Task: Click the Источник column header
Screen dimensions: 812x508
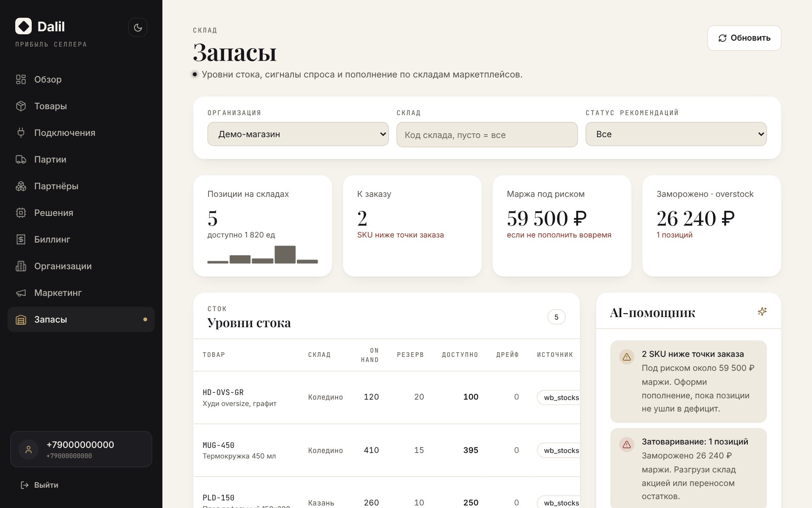Action: (555, 355)
